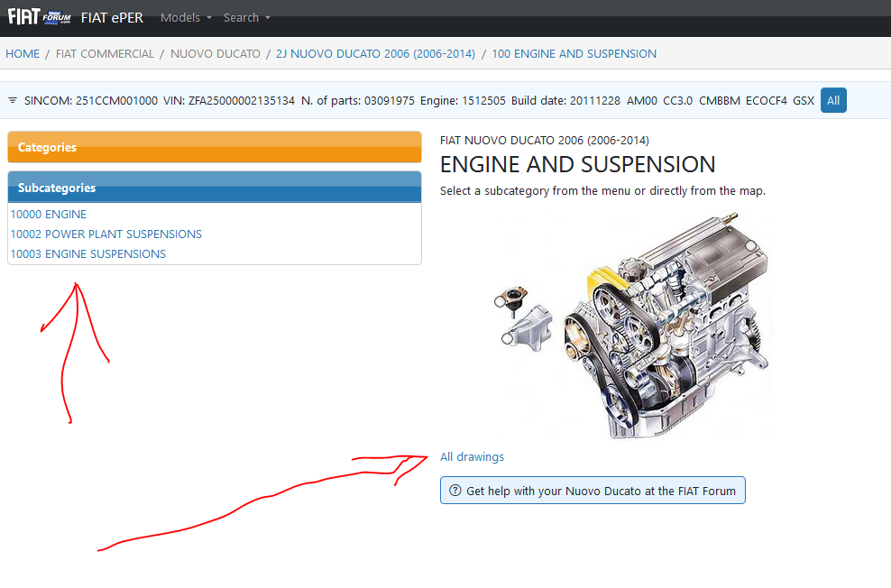The image size is (891, 588).
Task: Select the GSX option code
Action: tap(804, 101)
